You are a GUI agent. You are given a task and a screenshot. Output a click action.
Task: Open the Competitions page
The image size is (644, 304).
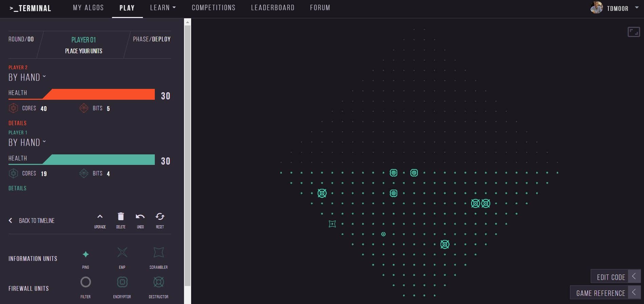click(214, 7)
